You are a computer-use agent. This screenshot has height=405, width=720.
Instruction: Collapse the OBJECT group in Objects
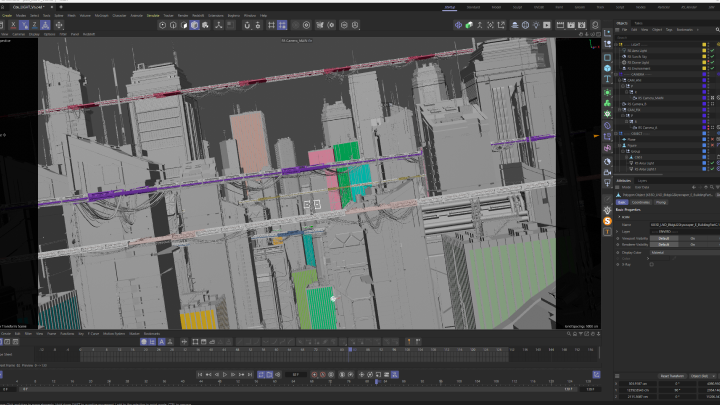point(616,134)
